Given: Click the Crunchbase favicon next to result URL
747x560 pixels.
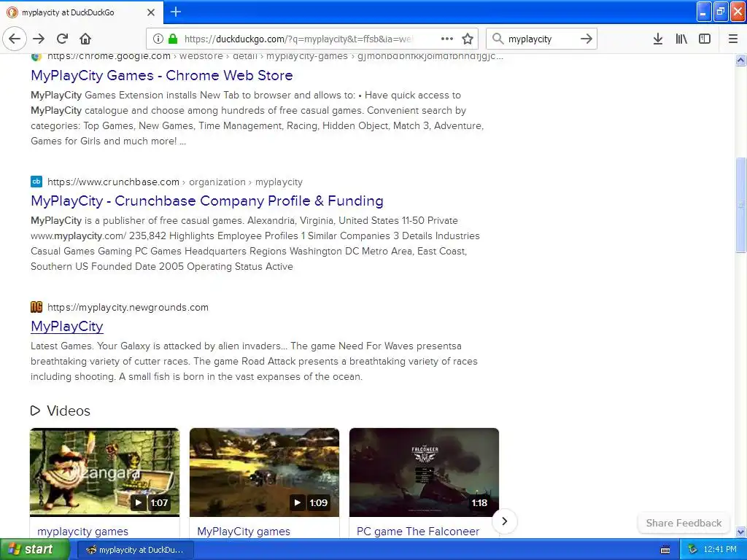Looking at the screenshot, I should coord(36,182).
